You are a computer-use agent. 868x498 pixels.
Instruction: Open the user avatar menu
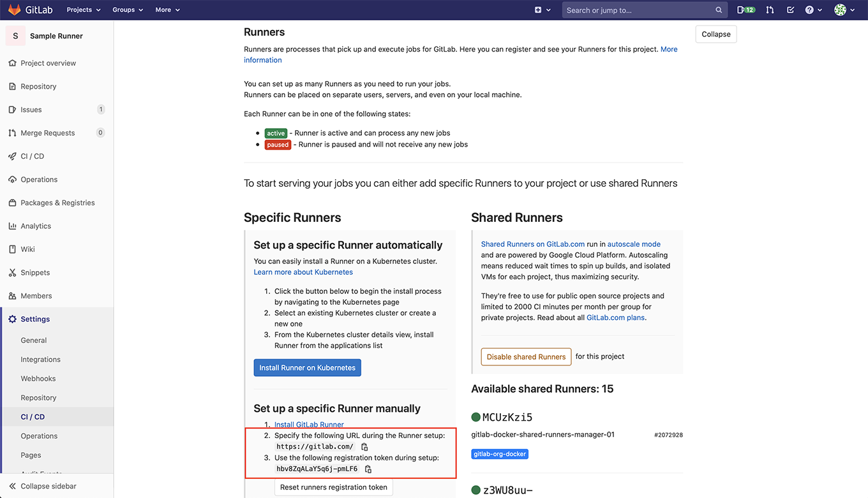click(844, 10)
